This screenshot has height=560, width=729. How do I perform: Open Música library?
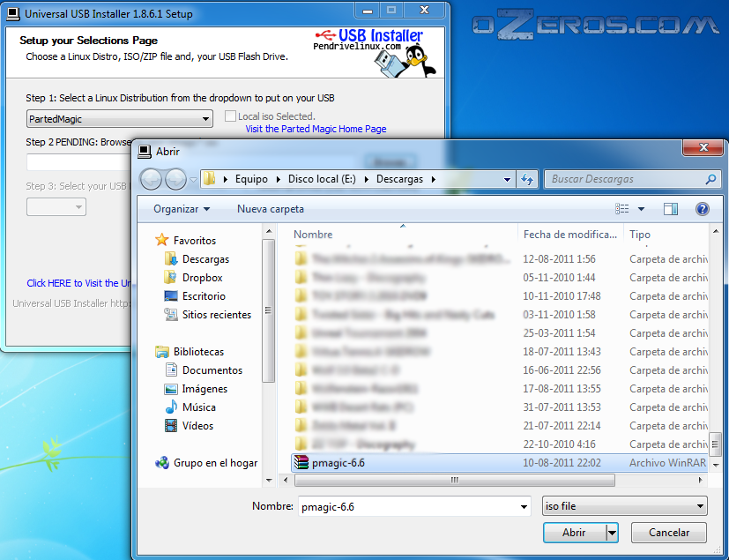(190, 407)
